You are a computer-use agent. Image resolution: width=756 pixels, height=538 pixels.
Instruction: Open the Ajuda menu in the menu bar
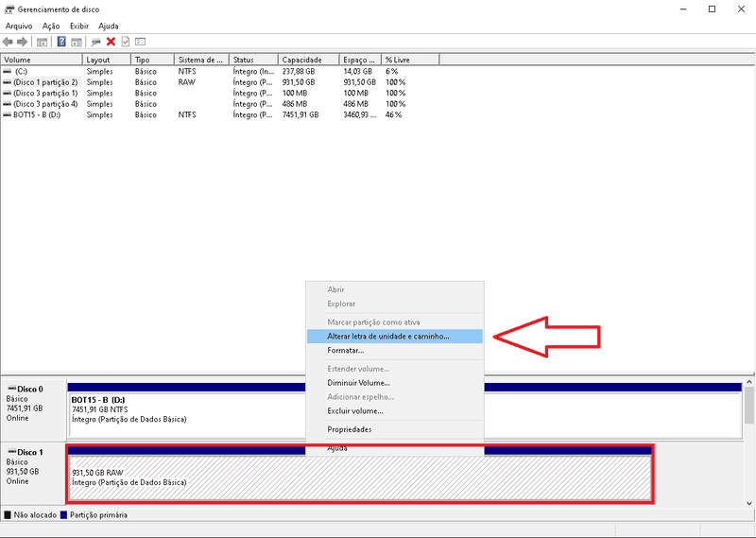coord(109,26)
